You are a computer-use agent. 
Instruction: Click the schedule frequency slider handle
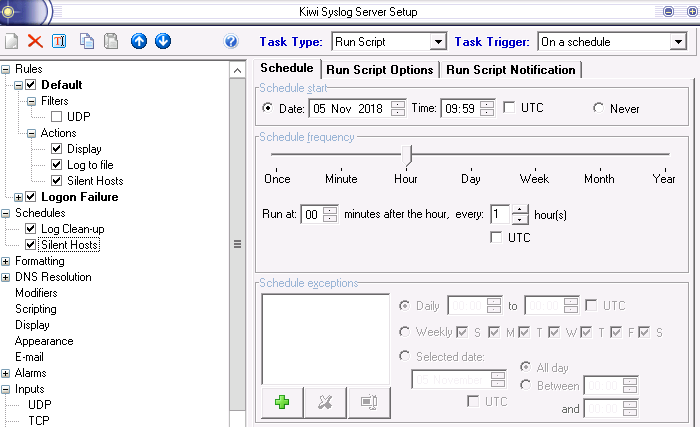(407, 155)
